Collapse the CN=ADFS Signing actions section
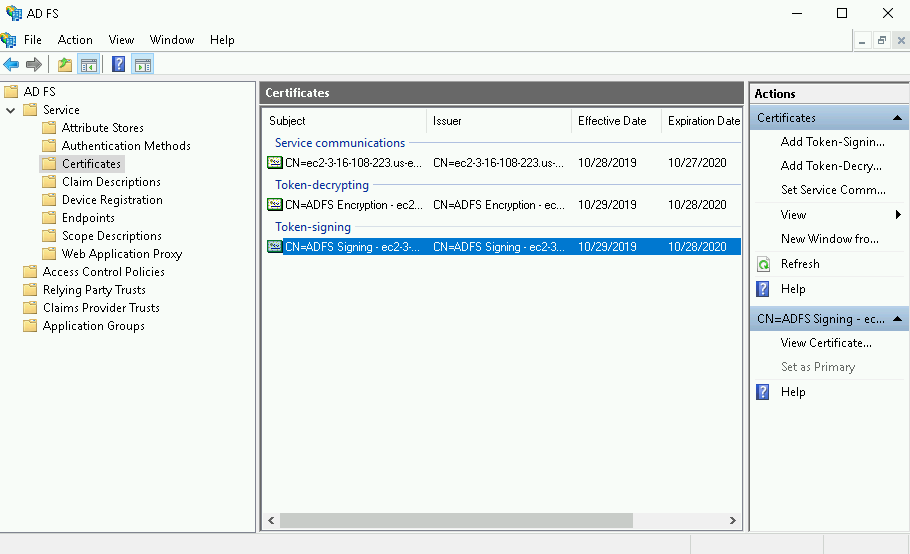 [x=897, y=319]
